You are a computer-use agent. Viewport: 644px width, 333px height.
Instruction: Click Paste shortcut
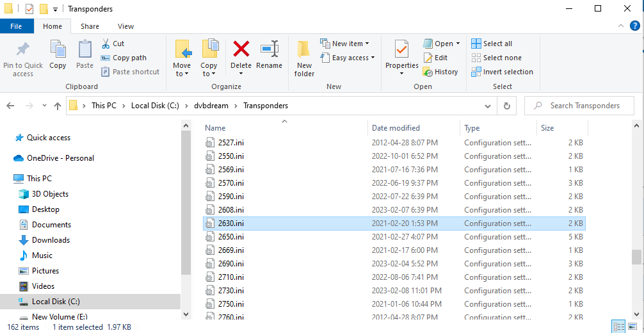pos(131,72)
